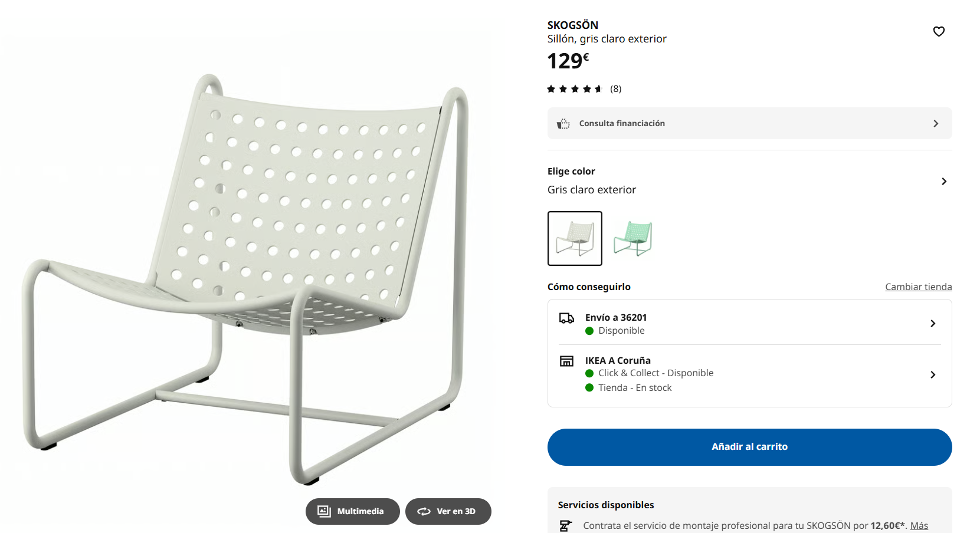Image resolution: width=980 pixels, height=533 pixels.
Task: Click the Consulta financiación label
Action: [x=622, y=124]
